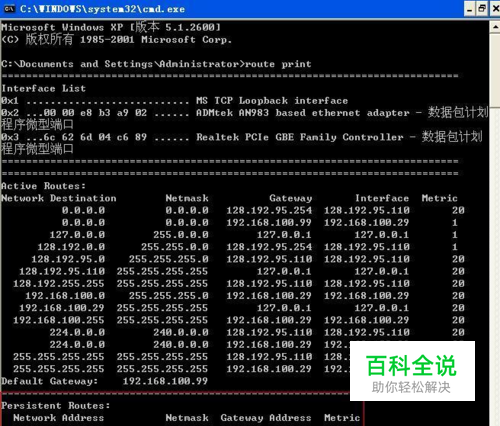Select destination 128.192.255.255 in route table

click(x=59, y=283)
